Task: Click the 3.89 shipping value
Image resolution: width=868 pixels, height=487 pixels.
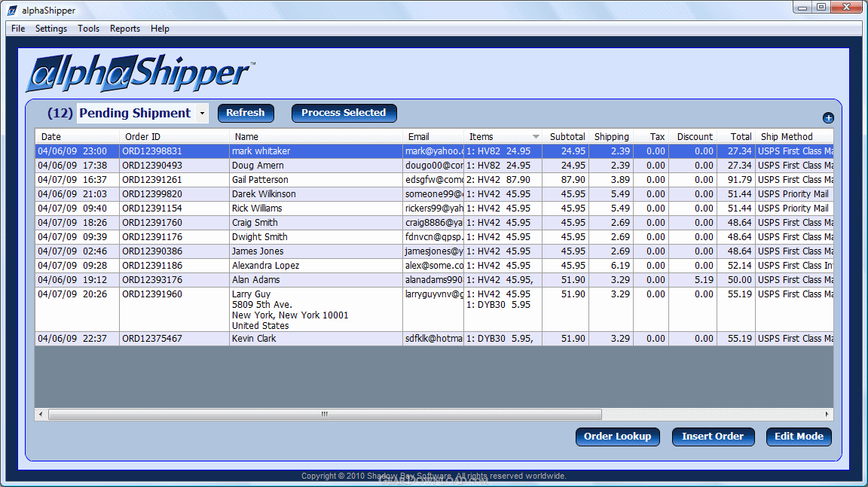Action: pos(620,180)
